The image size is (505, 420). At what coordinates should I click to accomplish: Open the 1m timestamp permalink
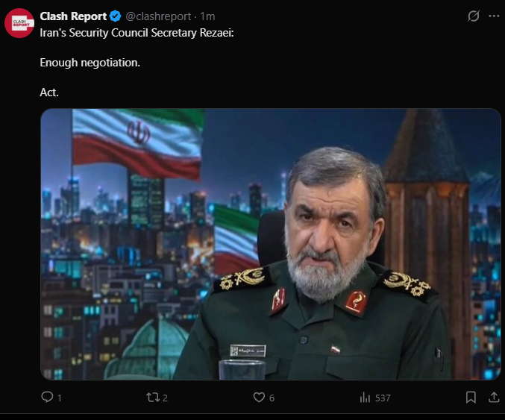(x=207, y=16)
